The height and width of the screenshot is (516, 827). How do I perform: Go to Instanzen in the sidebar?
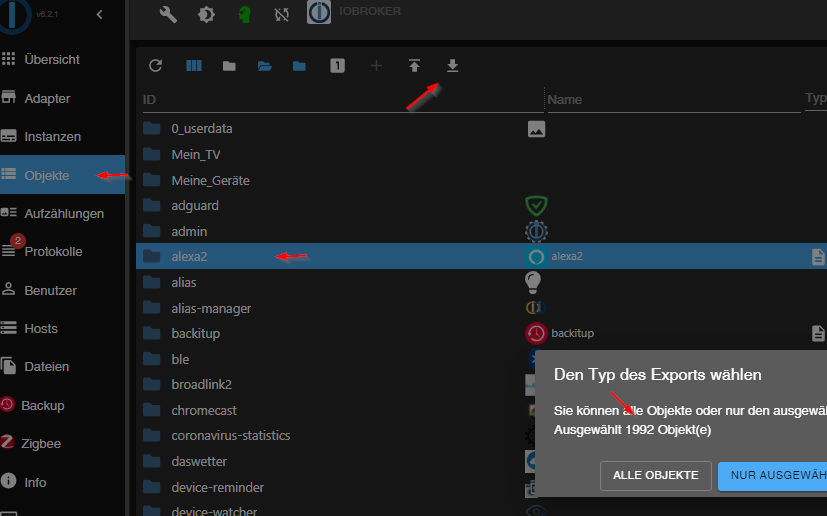point(62,136)
